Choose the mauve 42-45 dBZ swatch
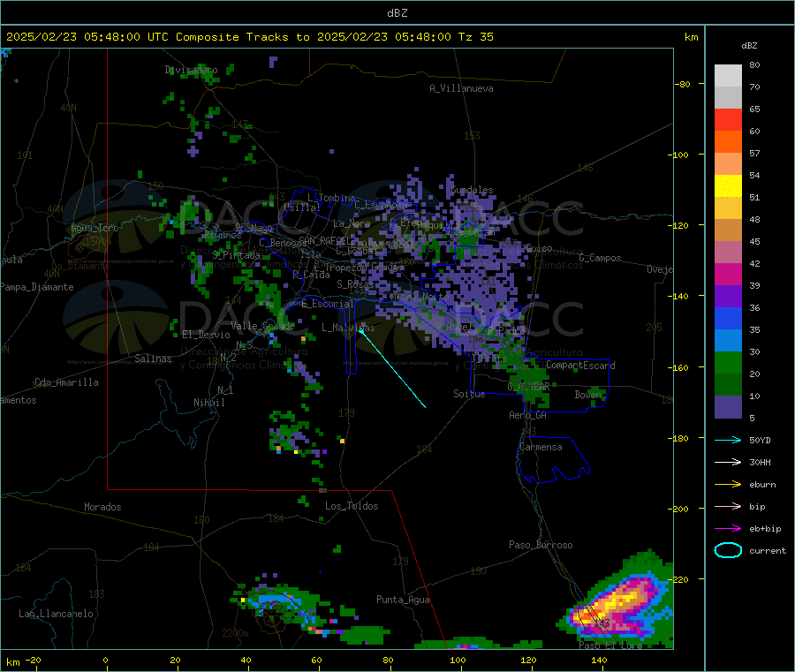This screenshot has width=795, height=672. click(728, 253)
